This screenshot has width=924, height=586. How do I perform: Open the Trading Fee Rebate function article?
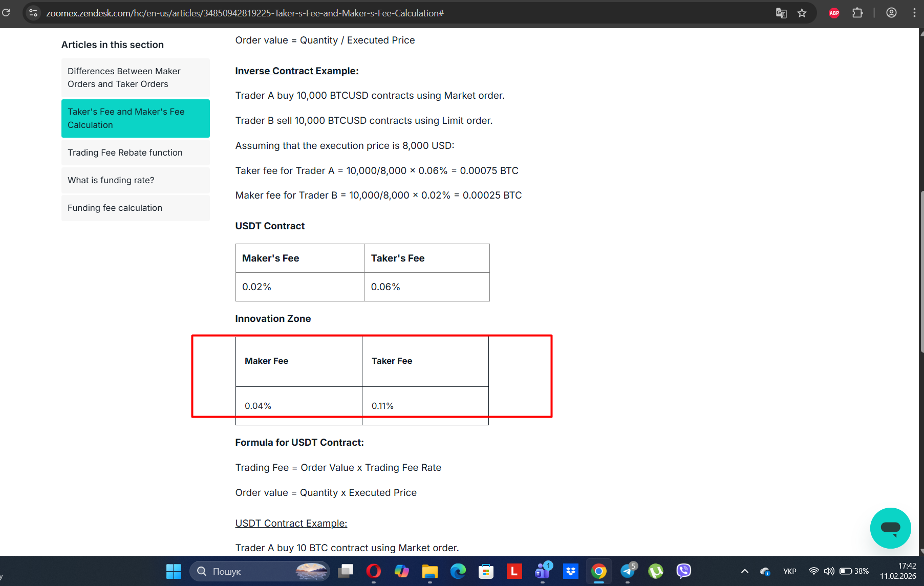[136, 153]
